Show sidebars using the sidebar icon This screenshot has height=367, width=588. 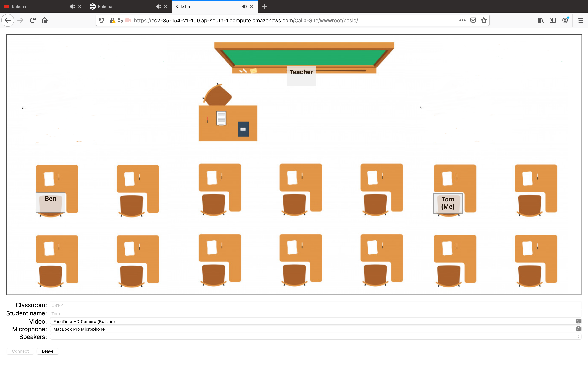[x=553, y=20]
